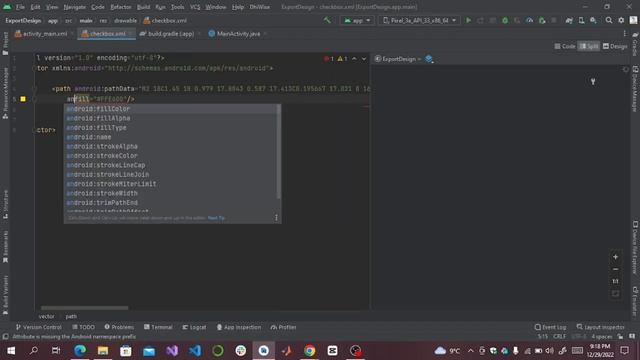Click the completion list scrollbar
The width and height of the screenshot is (640, 360).
[x=279, y=152]
